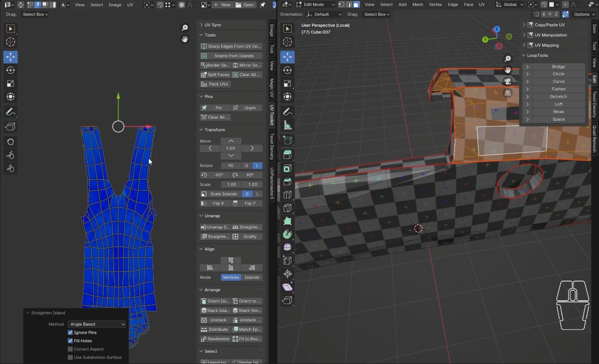599x364 pixels.
Task: Open the Magic UV sidebar tab
Action: pos(272,88)
